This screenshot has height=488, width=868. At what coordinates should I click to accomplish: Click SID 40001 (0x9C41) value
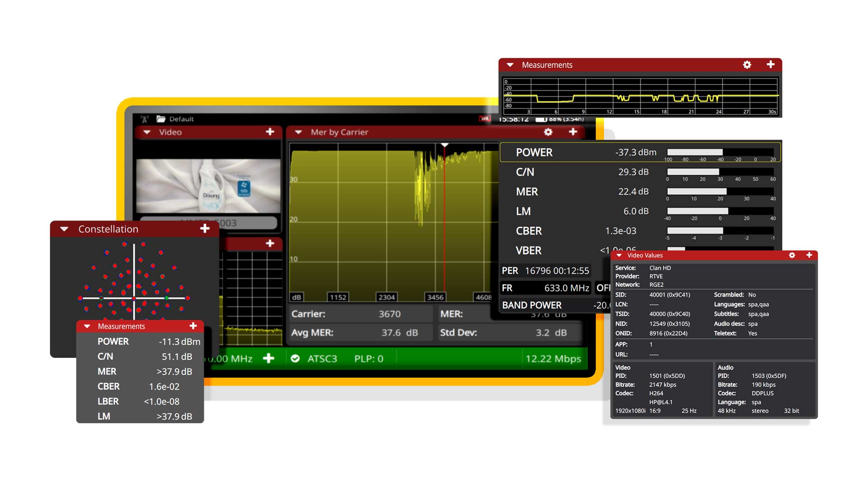[x=670, y=295]
